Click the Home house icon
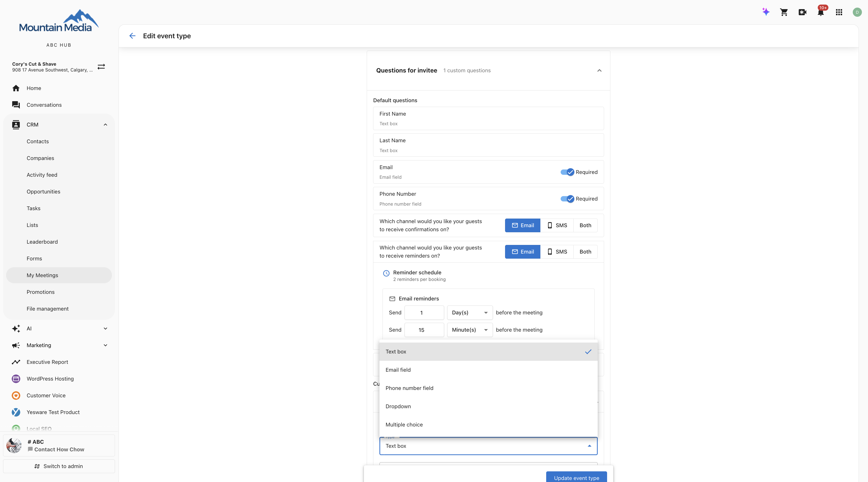Viewport: 868px width, 482px height. coord(16,88)
